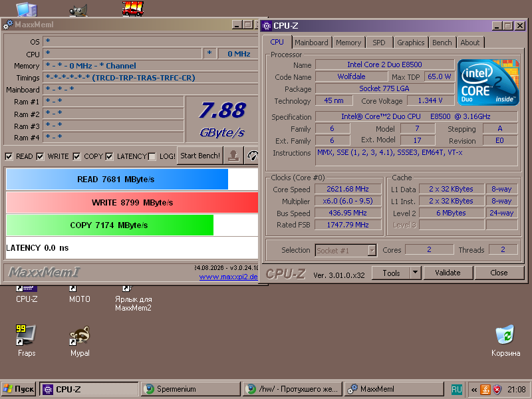Open the About tab
Viewport: 532px width, 399px height.
470,43
